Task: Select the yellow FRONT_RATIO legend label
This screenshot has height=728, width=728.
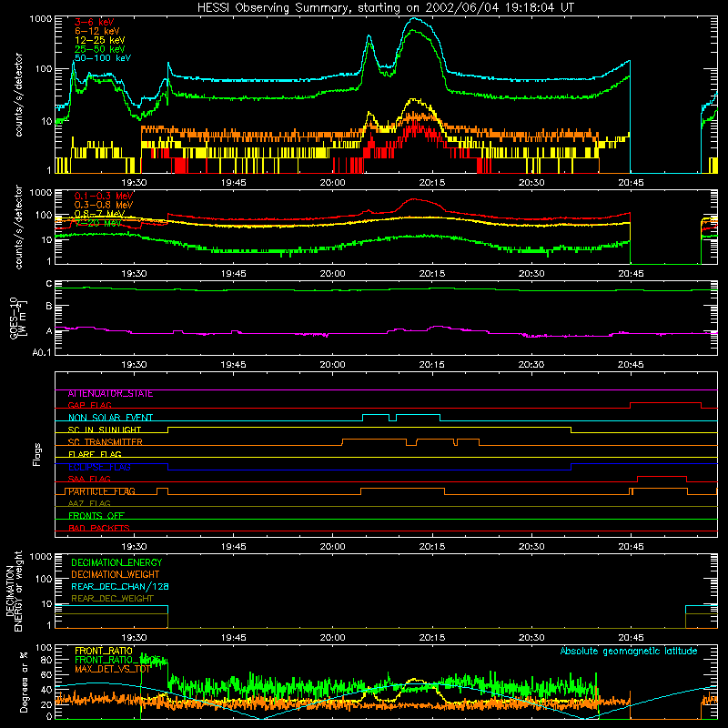Action: point(104,651)
